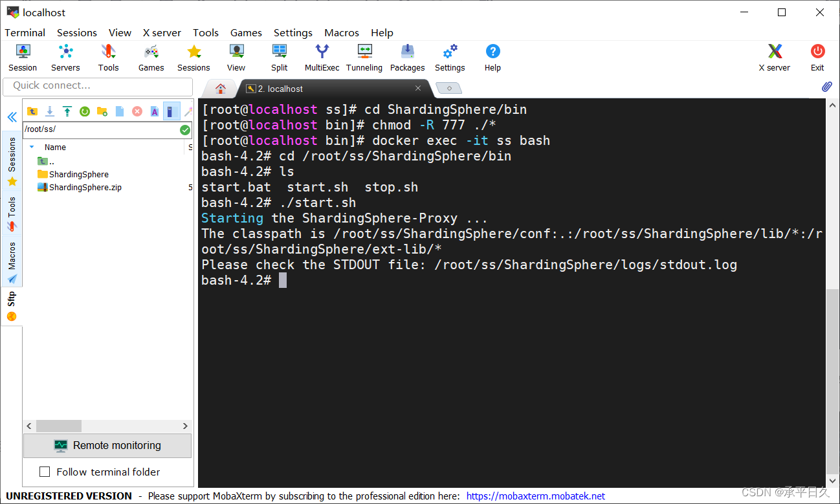Select the ShardingSphere folder
The width and height of the screenshot is (840, 504).
click(x=73, y=174)
